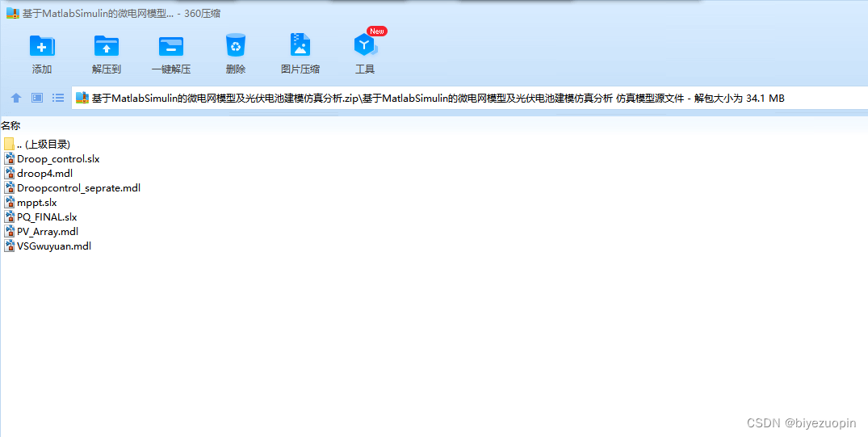Image resolution: width=868 pixels, height=437 pixels.
Task: Go up one level with arrow icon
Action: 16,98
